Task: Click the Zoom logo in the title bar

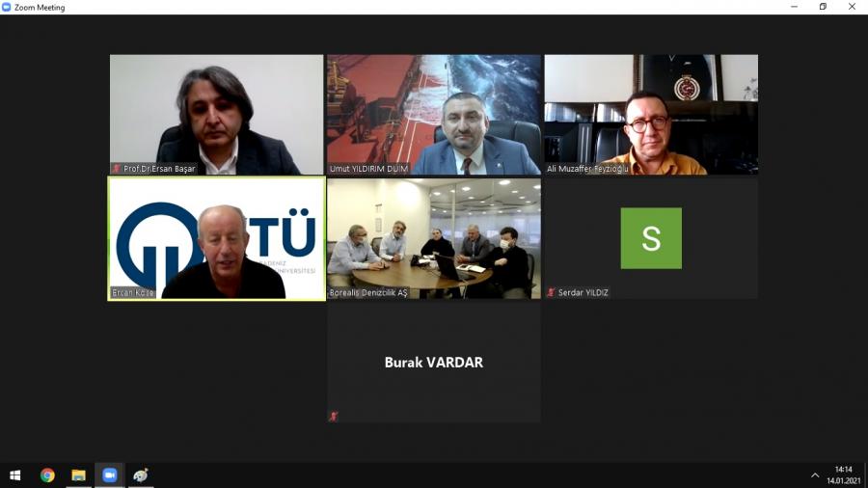Action: (x=7, y=7)
